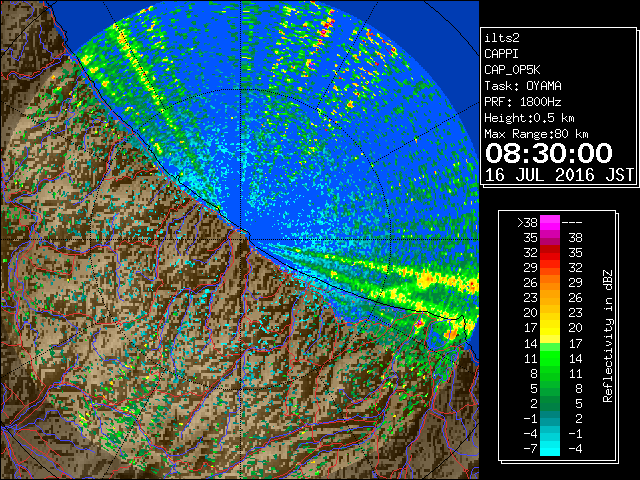Pick the cyan -7 to -4 dBZ band

coord(550,449)
